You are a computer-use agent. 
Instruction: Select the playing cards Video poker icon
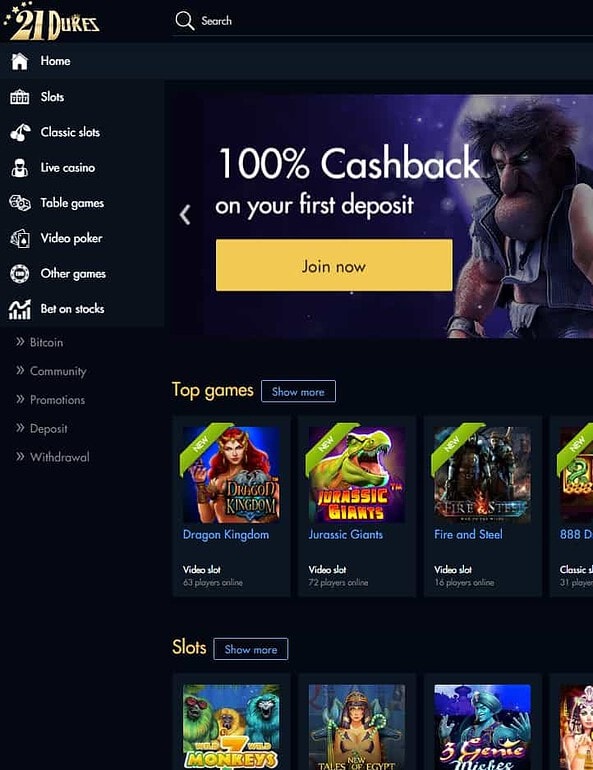[x=20, y=239]
